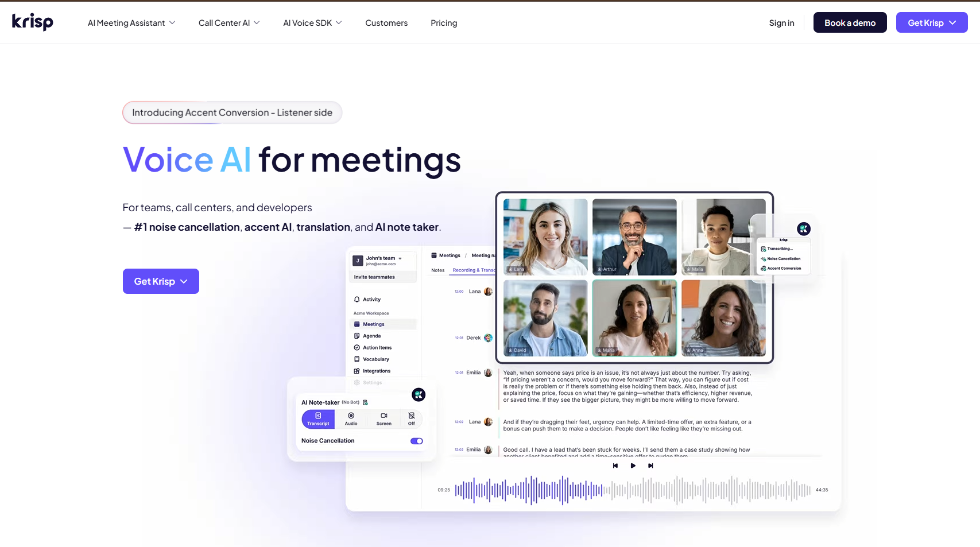This screenshot has width=980, height=547.
Task: Expand the AI Voice SDK menu
Action: click(312, 23)
